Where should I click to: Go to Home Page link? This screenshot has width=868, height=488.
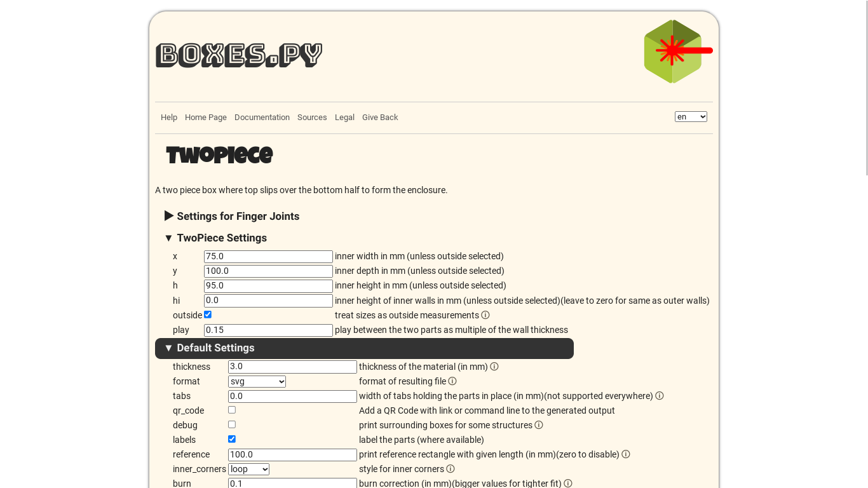206,118
